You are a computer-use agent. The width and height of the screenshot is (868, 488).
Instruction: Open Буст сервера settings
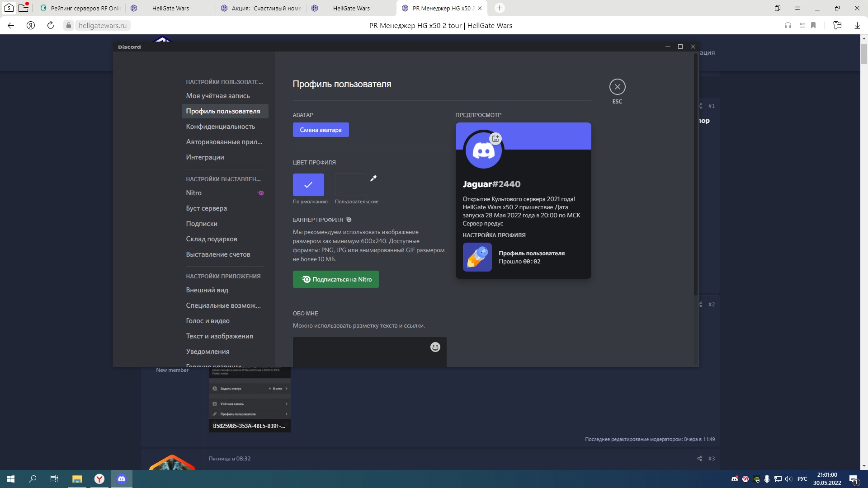(225, 208)
